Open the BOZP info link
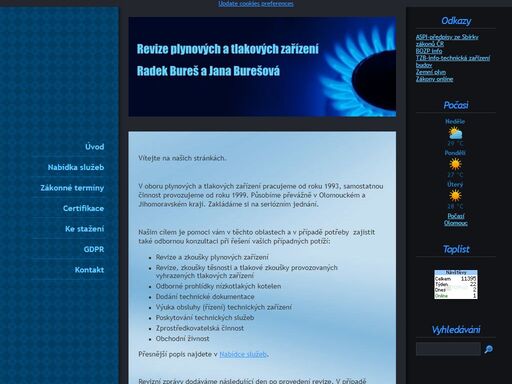This screenshot has height=384, width=512. point(429,51)
